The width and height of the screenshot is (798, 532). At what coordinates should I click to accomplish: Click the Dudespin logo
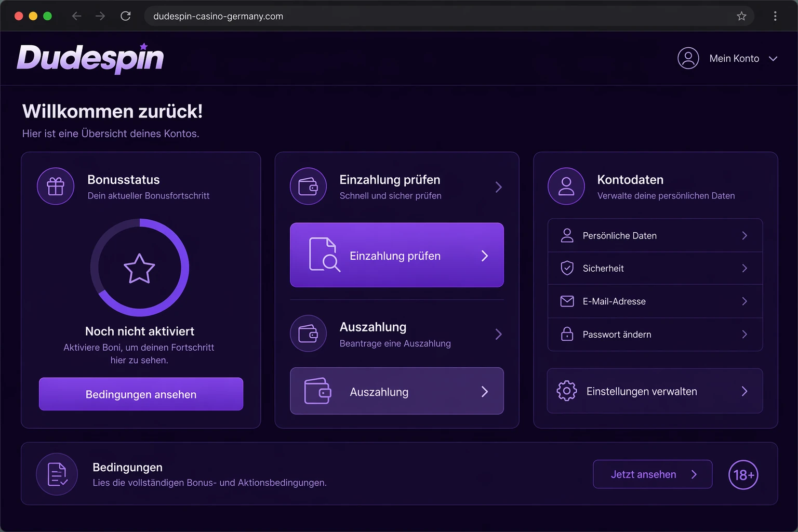point(90,58)
